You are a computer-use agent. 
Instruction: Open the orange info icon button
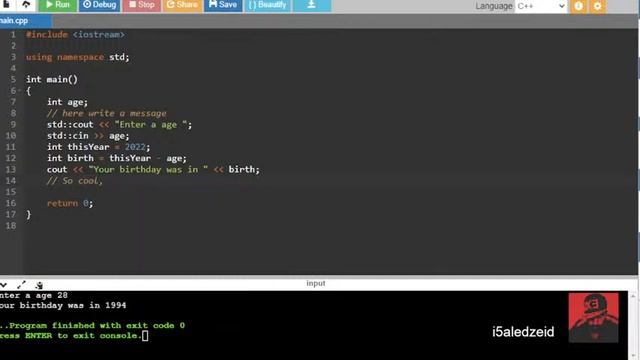point(578,6)
